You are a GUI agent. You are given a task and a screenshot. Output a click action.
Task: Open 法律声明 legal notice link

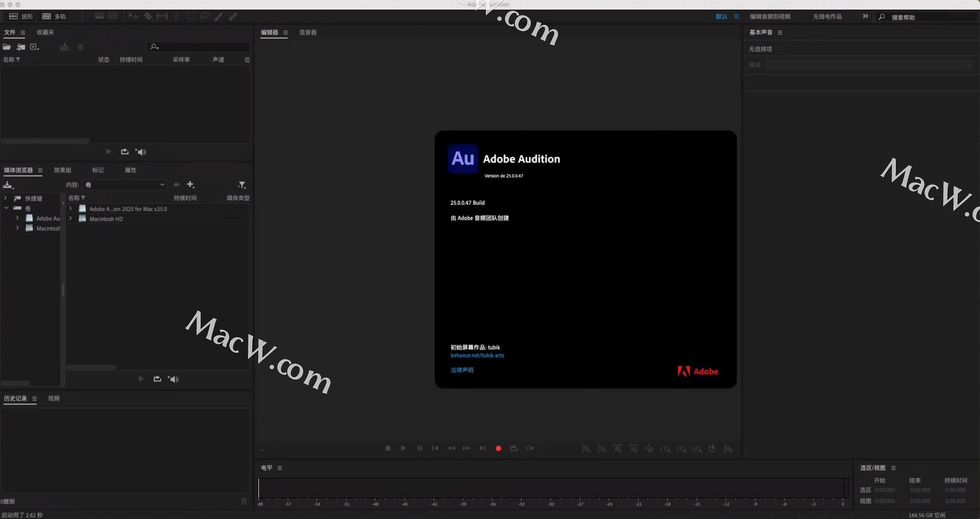(462, 370)
